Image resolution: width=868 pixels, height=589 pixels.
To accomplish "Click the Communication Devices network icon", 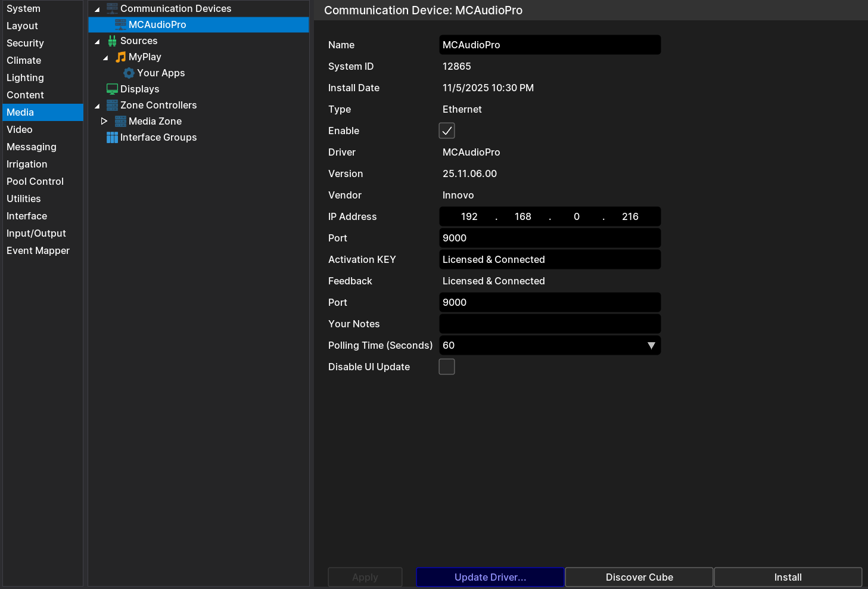I will [112, 8].
